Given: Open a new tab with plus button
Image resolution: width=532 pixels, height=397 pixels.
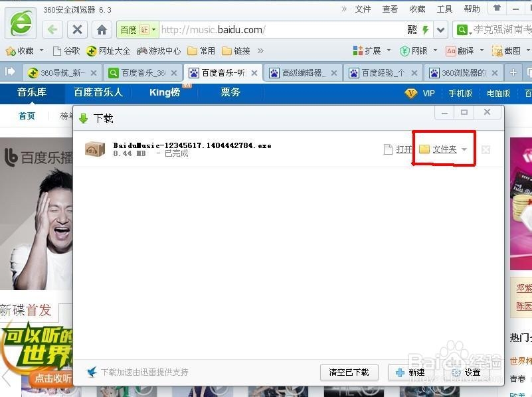Looking at the screenshot, I should coord(513,72).
